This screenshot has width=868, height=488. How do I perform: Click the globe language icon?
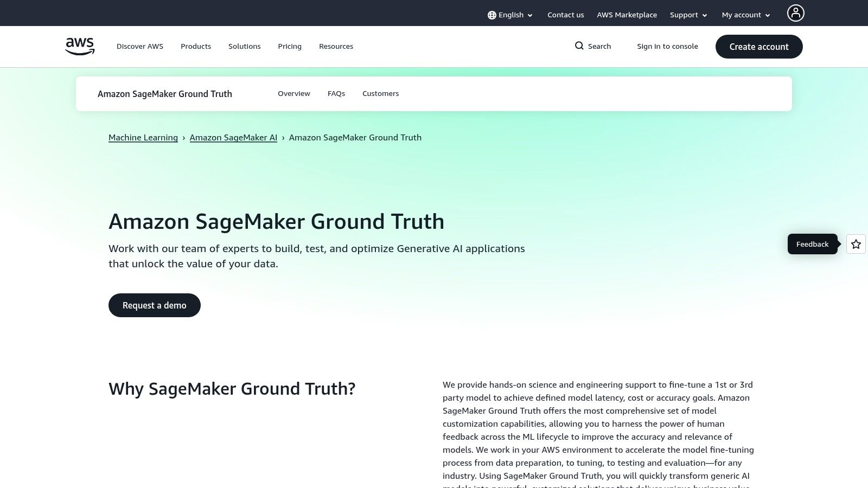tap(493, 15)
